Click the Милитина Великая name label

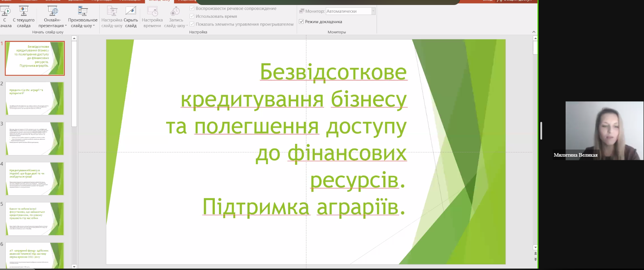coord(575,155)
